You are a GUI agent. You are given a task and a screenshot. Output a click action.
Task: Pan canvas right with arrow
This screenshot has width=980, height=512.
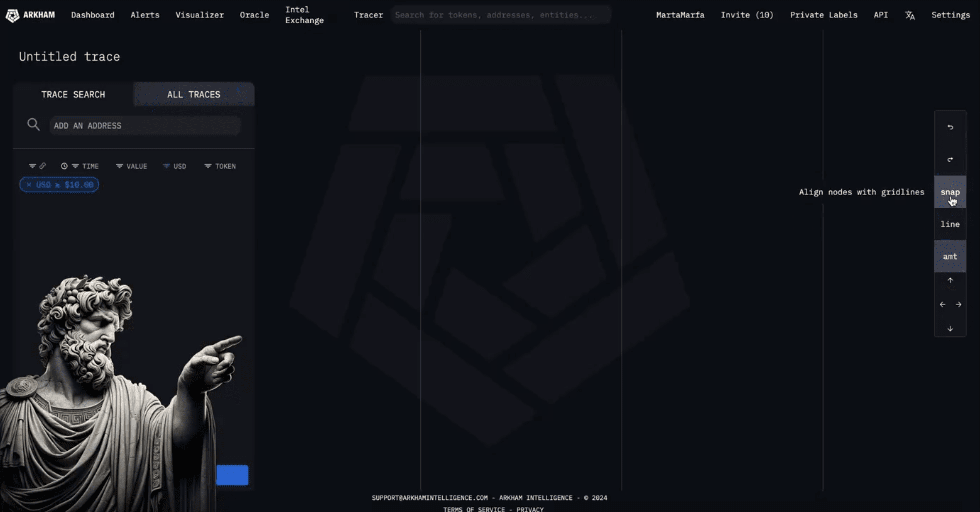point(958,304)
